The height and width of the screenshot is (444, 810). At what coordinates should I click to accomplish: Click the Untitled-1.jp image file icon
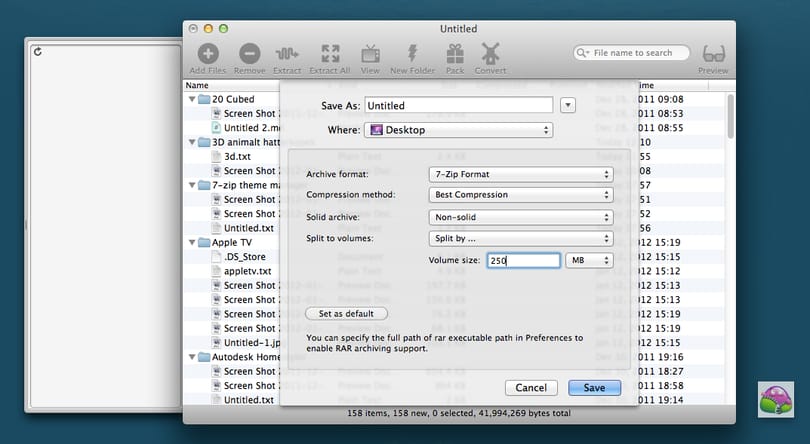pyautogui.click(x=217, y=343)
